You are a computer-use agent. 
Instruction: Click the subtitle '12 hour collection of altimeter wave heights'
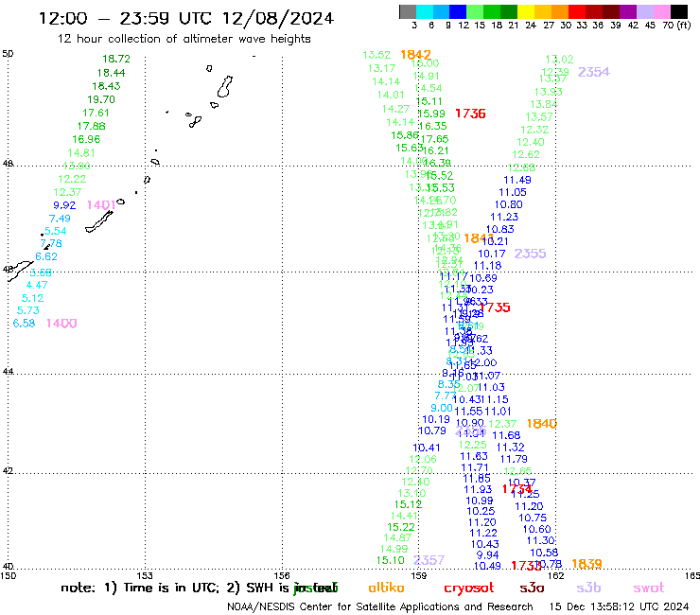pos(184,39)
